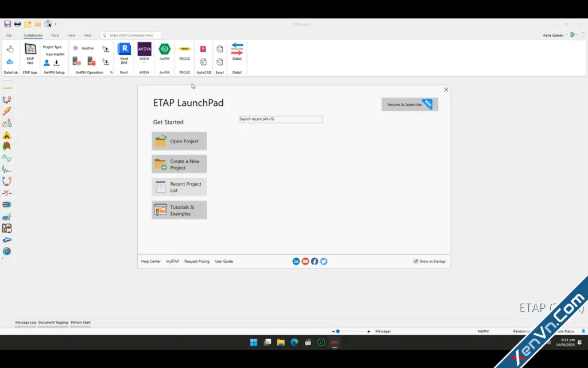The height and width of the screenshot is (368, 588).
Task: Click the DataHub share icon
Action: (x=10, y=49)
